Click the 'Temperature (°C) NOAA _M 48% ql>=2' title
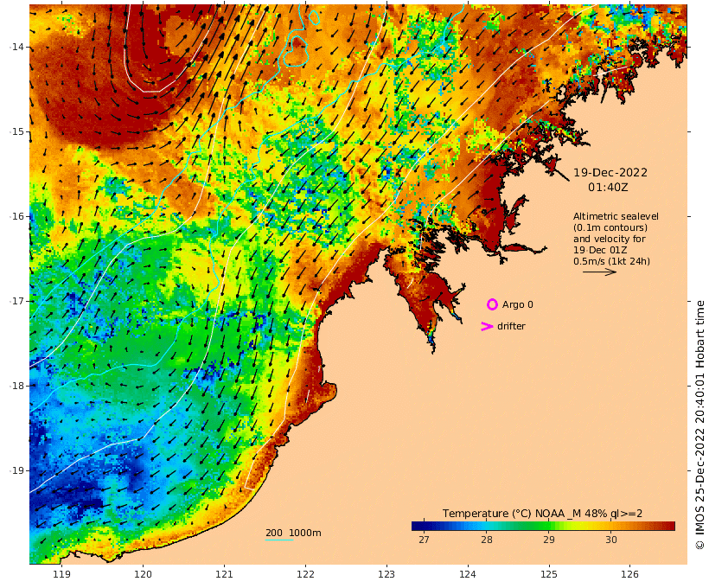Viewport: 709px width, 588px height. click(x=542, y=514)
